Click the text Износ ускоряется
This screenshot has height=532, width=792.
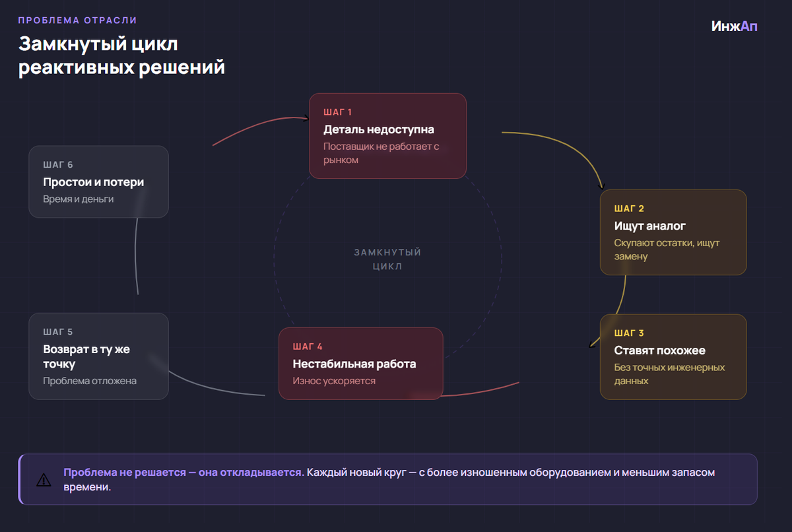click(334, 381)
